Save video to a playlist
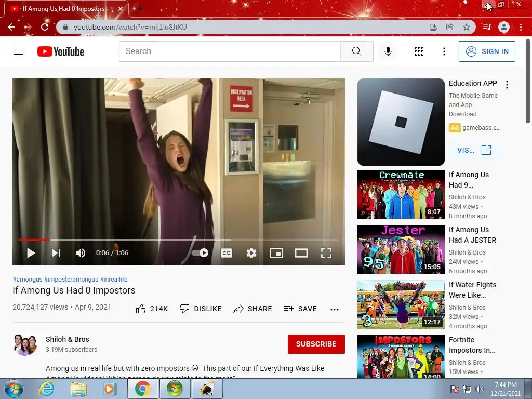This screenshot has width=532, height=399. [300, 309]
